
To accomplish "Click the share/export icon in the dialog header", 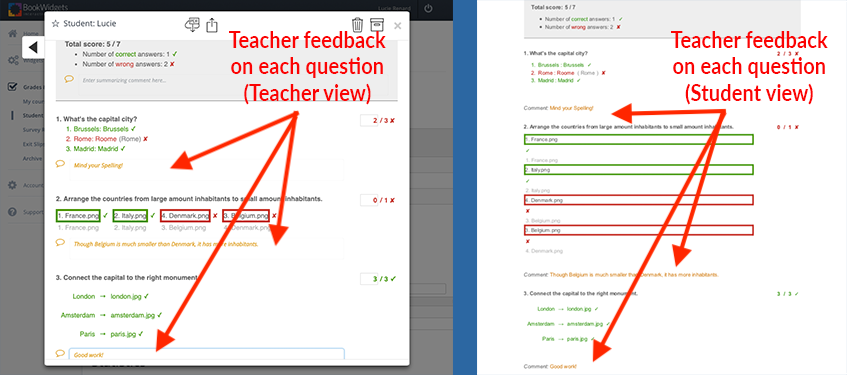I will click(x=212, y=25).
